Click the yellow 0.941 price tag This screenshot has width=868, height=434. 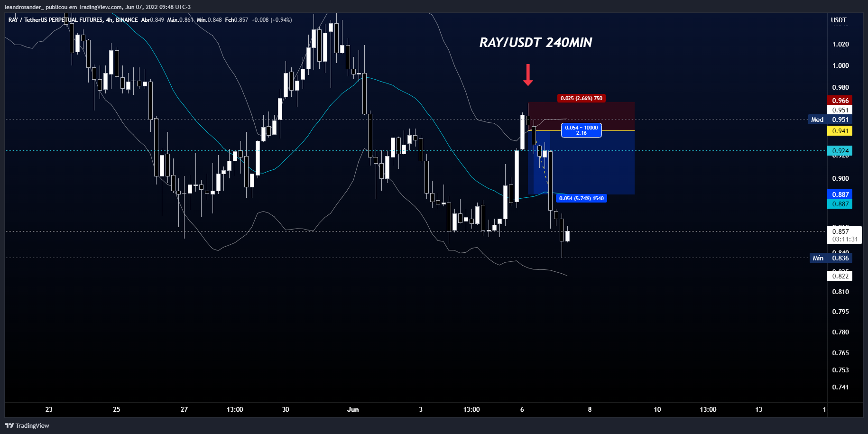(840, 131)
